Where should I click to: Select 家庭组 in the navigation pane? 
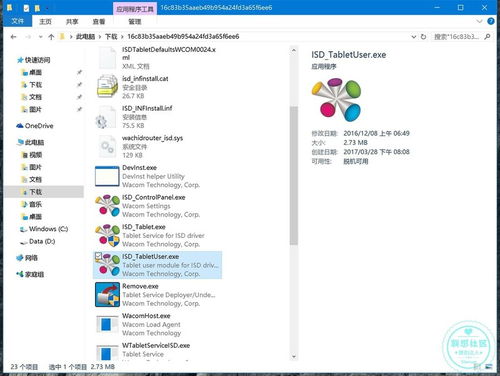click(34, 274)
